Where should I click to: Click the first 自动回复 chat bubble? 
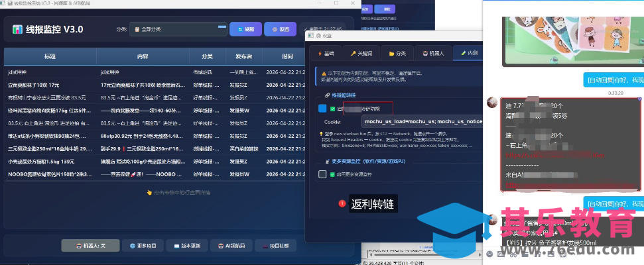(613, 80)
